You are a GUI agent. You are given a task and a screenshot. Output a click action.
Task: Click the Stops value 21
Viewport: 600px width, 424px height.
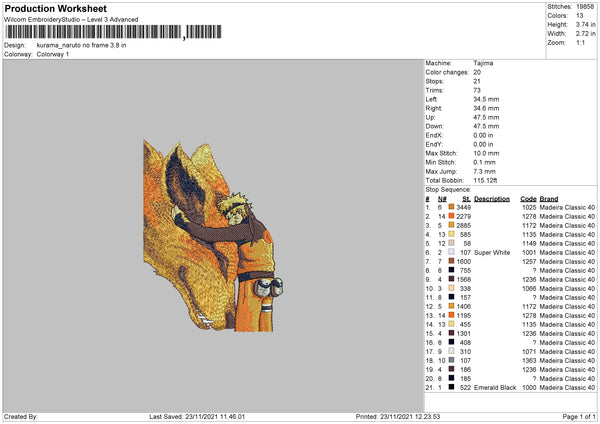click(x=477, y=81)
